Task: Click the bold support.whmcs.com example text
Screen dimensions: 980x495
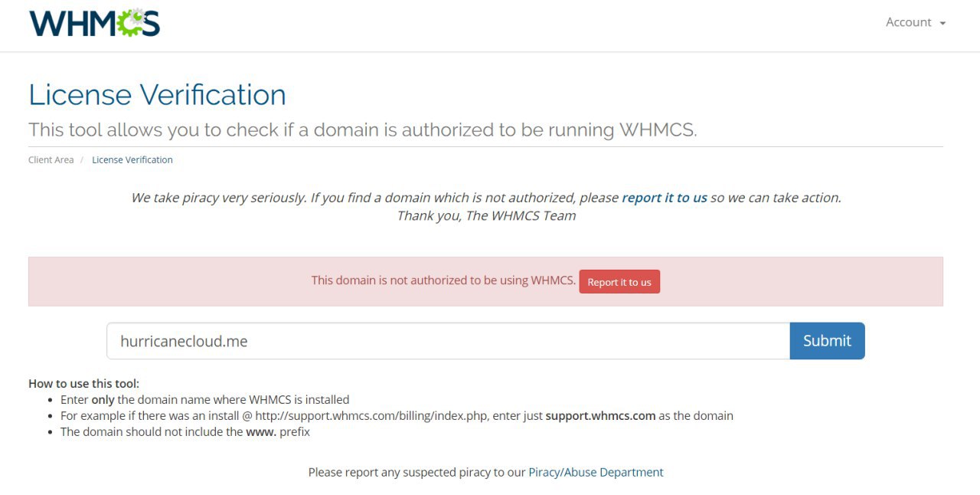Action: click(x=600, y=416)
